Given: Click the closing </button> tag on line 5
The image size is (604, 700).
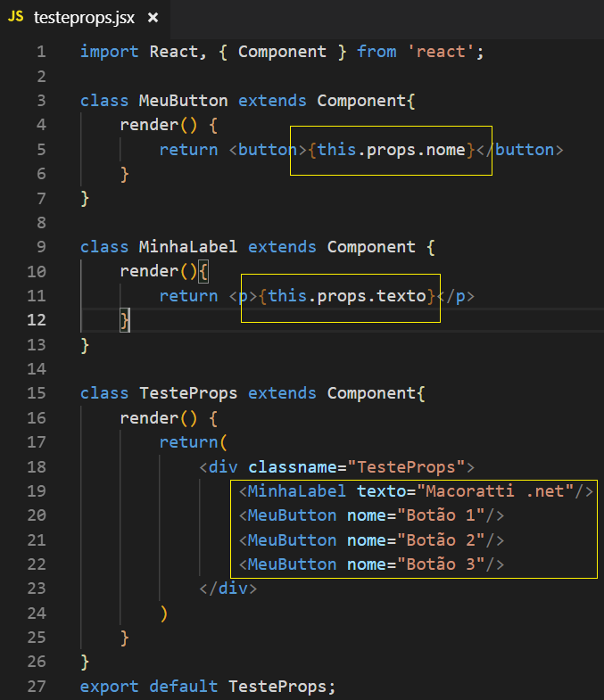Looking at the screenshot, I should click(x=520, y=150).
